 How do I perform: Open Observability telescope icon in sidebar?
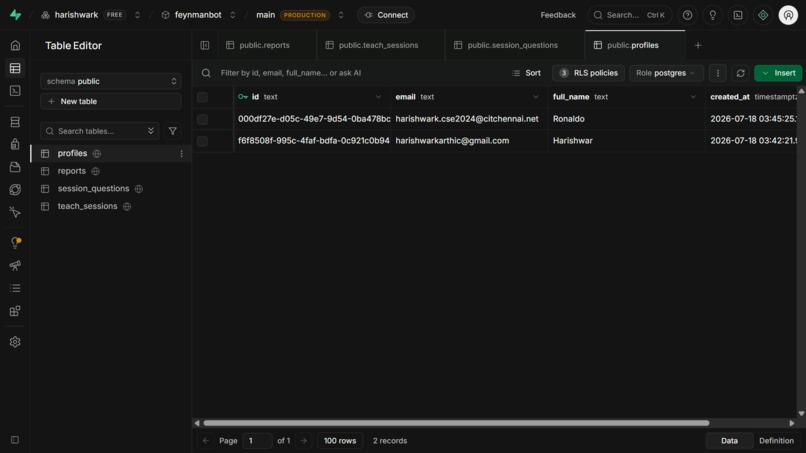point(15,265)
